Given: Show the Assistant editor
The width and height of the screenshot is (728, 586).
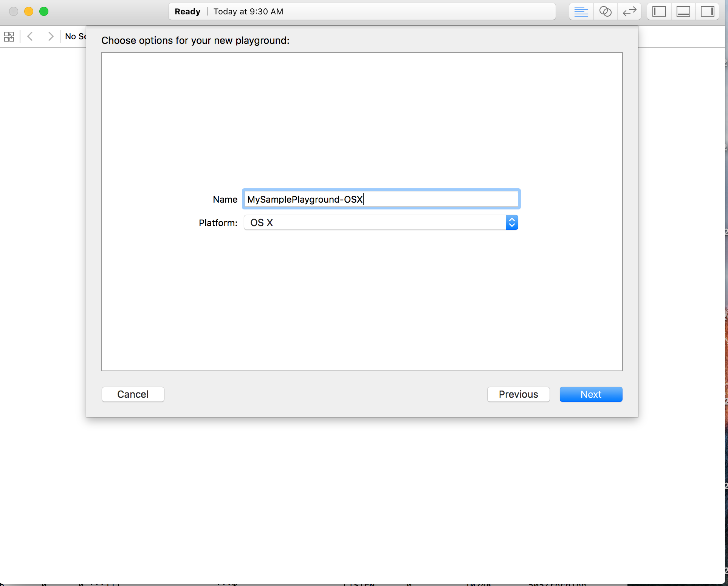Looking at the screenshot, I should pos(605,12).
